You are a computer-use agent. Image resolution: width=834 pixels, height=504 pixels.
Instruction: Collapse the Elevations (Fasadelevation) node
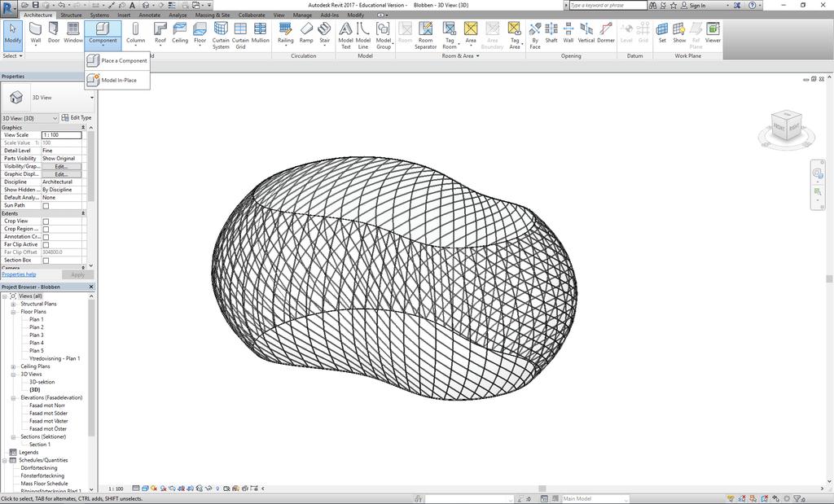point(13,397)
